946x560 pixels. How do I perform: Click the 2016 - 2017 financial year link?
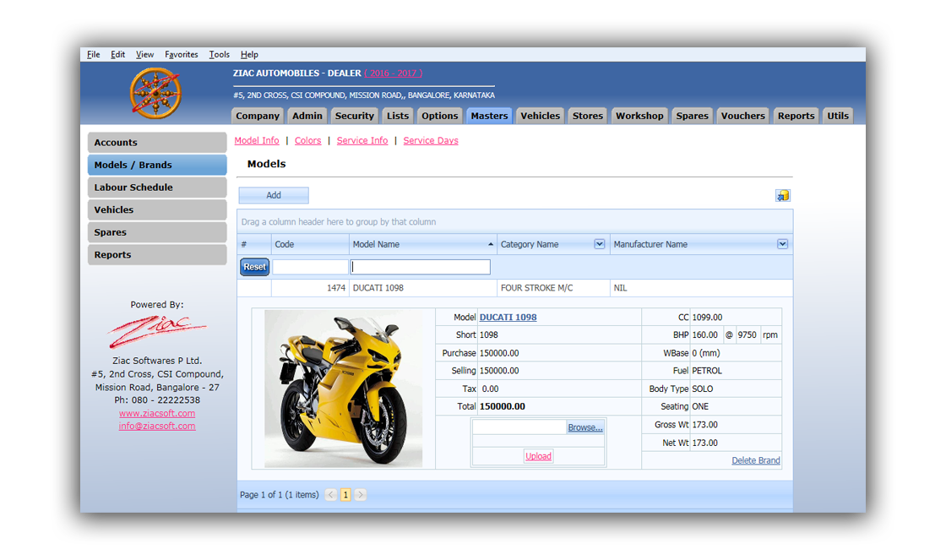(394, 73)
